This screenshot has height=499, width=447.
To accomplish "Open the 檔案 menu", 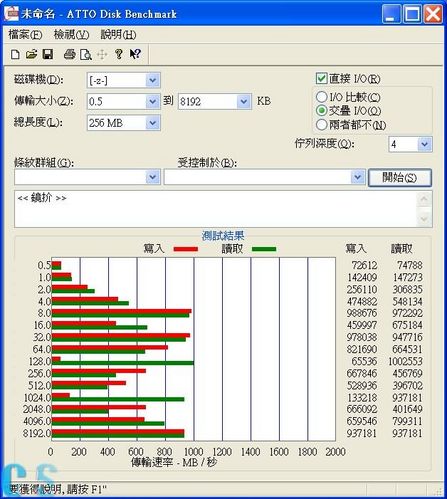I will [25, 34].
